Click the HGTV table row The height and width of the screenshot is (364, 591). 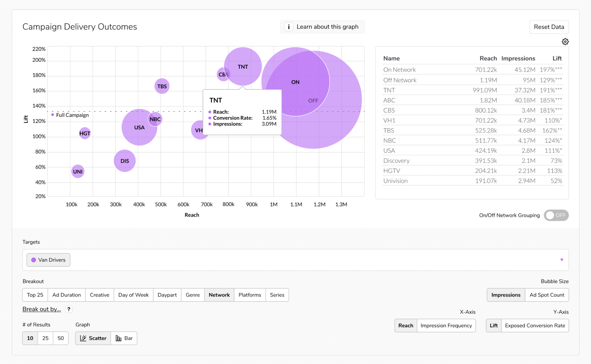[x=473, y=170]
